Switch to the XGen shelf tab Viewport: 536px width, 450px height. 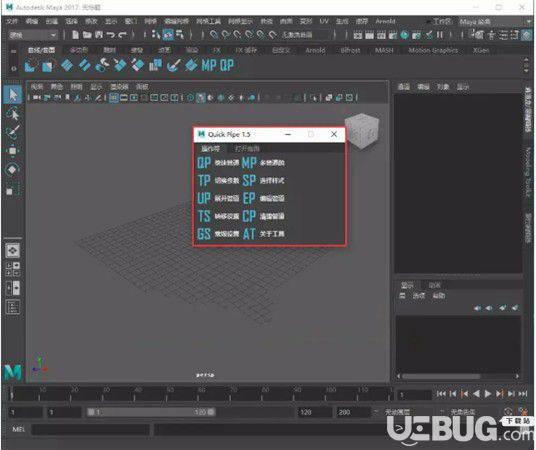point(481,51)
